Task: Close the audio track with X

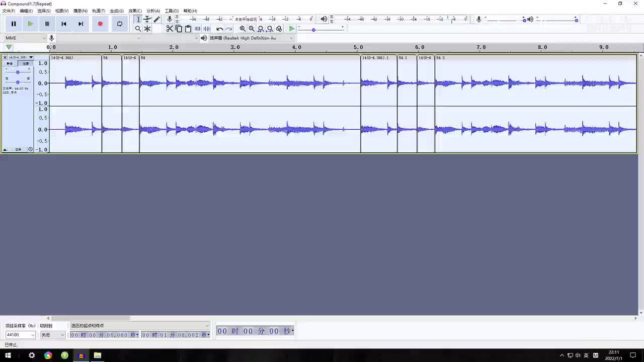Action: pyautogui.click(x=5, y=57)
